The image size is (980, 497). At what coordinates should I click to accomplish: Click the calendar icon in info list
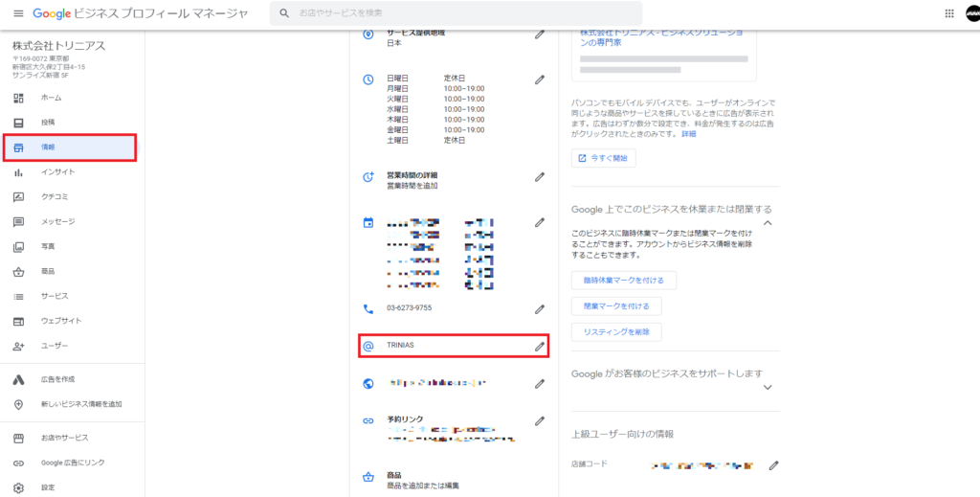[368, 222]
